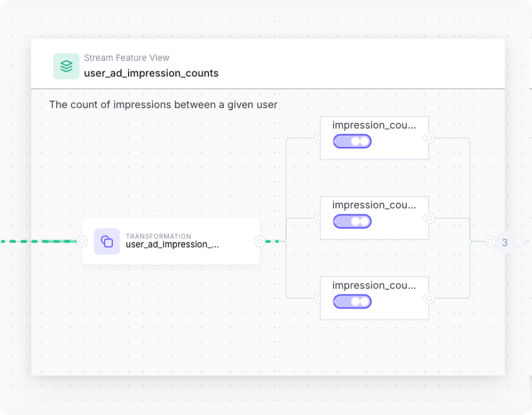
Task: Click the connector left of the 3 badge
Action: pos(490,242)
